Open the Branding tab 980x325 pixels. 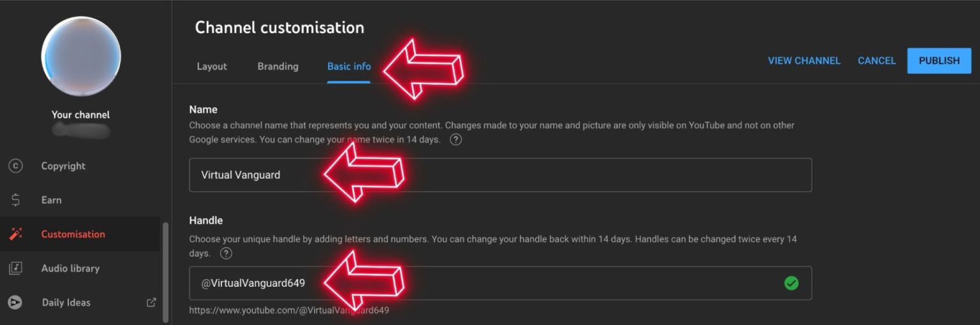point(278,66)
